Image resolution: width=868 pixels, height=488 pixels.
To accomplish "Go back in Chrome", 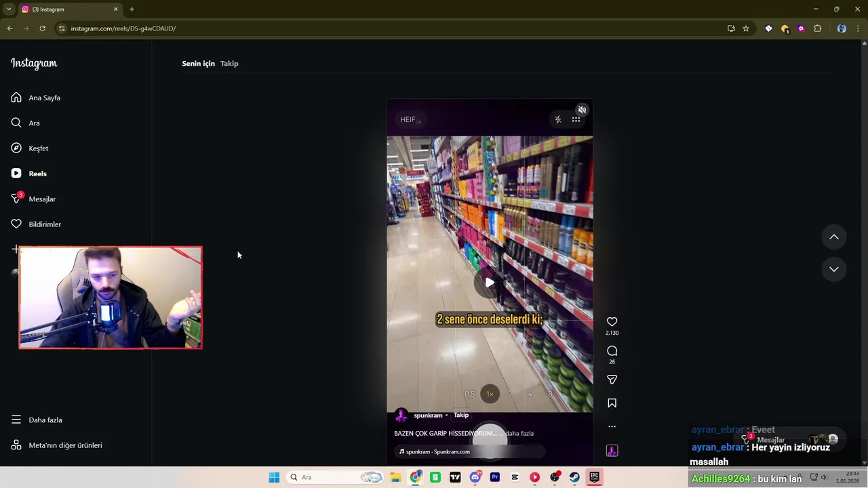I will pos(9,28).
